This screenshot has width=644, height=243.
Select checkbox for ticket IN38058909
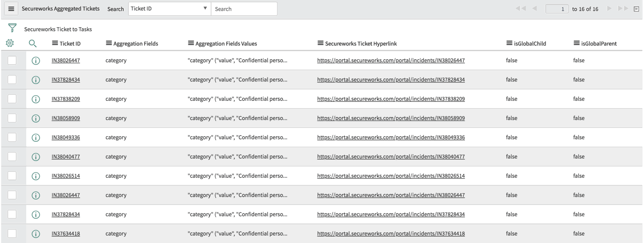12,118
